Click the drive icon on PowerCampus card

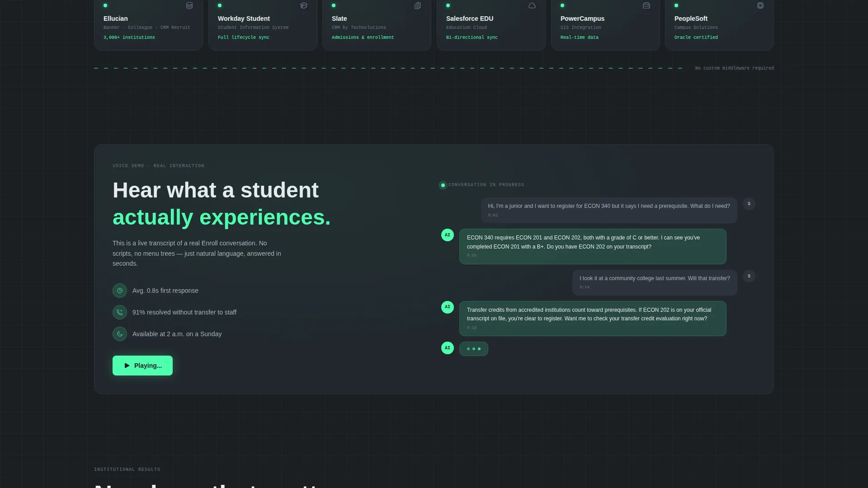tap(646, 5)
